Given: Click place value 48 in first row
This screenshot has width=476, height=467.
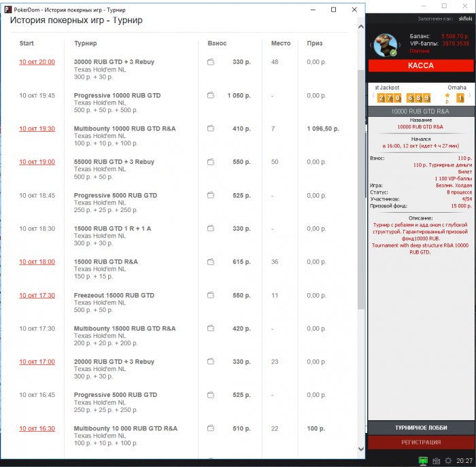Looking at the screenshot, I should pyautogui.click(x=275, y=62).
